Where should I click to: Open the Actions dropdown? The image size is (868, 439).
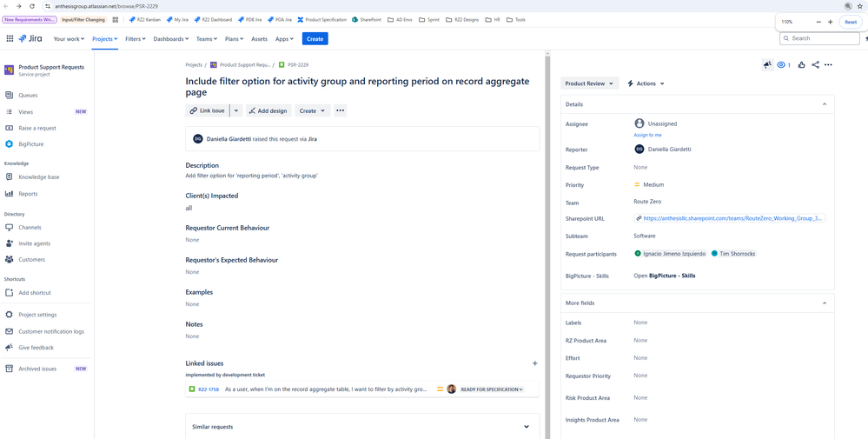(646, 83)
